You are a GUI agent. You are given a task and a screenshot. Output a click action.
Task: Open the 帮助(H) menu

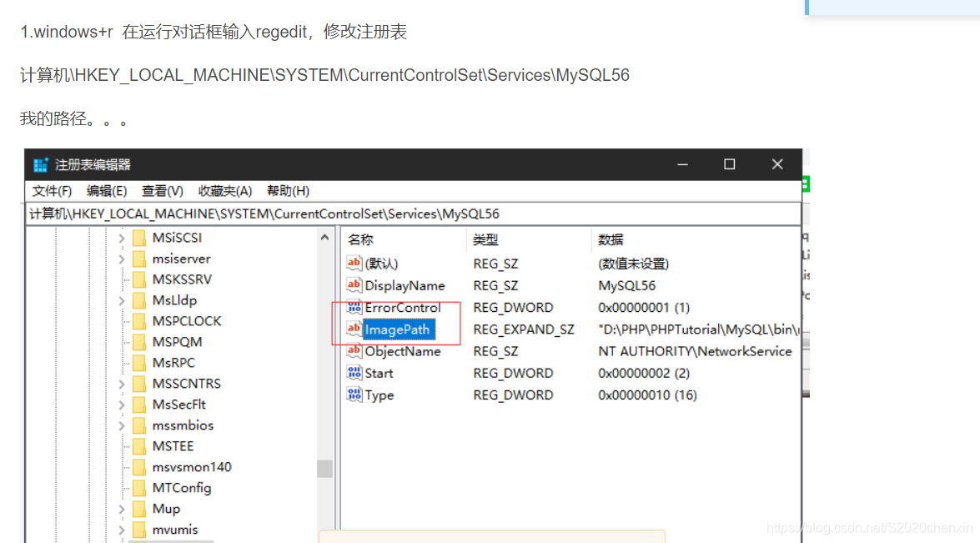coord(288,191)
